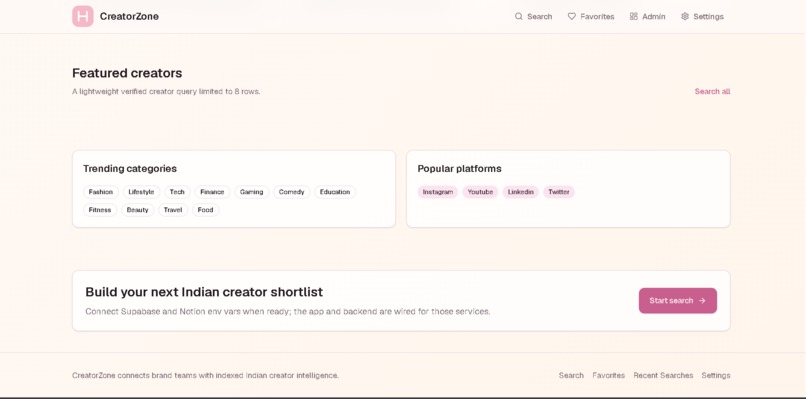Follow the Search all link
The width and height of the screenshot is (806, 399).
click(712, 92)
